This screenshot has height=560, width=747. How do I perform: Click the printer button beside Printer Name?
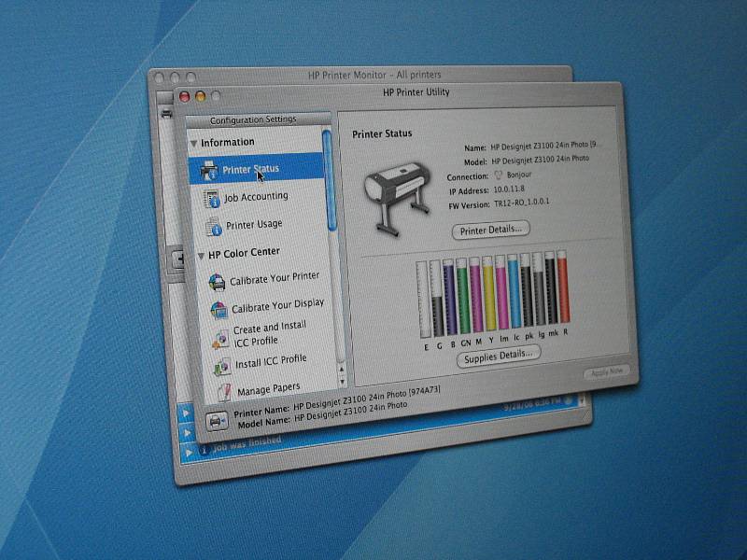217,421
